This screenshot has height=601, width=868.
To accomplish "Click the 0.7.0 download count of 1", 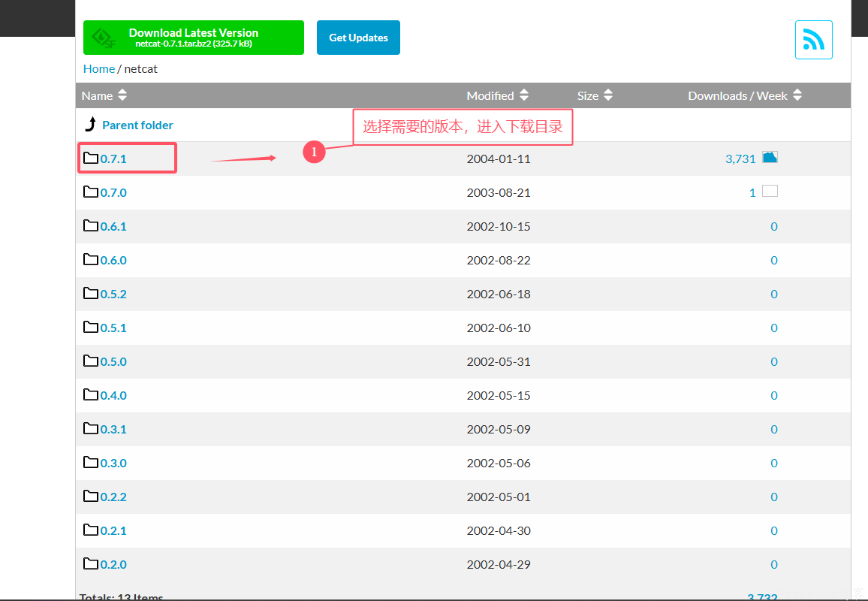I will coord(752,193).
